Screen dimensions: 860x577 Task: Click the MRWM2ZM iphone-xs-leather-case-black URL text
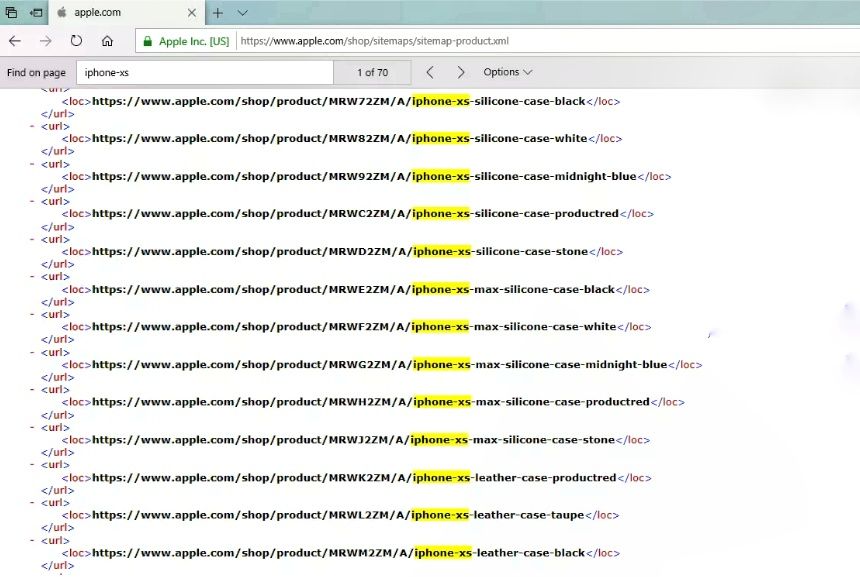click(338, 553)
